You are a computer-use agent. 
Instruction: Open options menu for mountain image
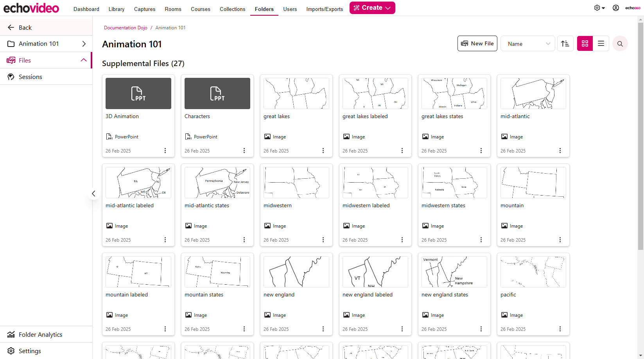(560, 240)
